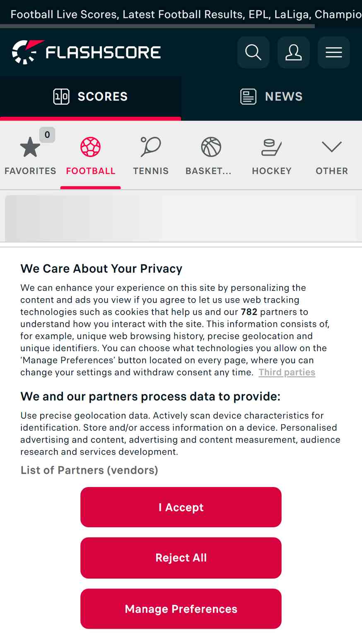Image resolution: width=362 pixels, height=644 pixels.
Task: Open the search magnifier icon
Action: (253, 52)
